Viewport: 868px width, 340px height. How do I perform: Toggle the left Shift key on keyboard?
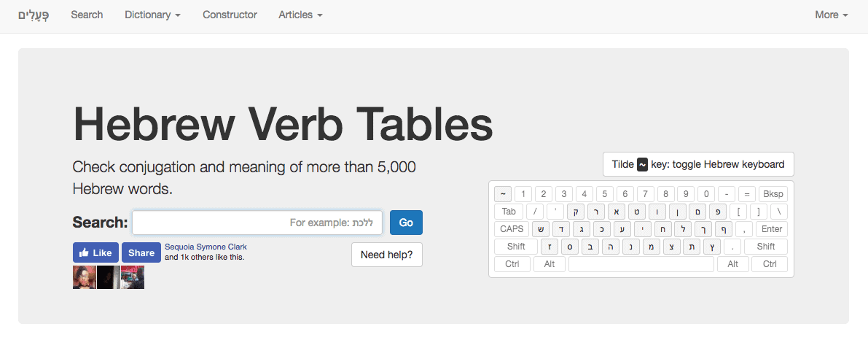[516, 247]
